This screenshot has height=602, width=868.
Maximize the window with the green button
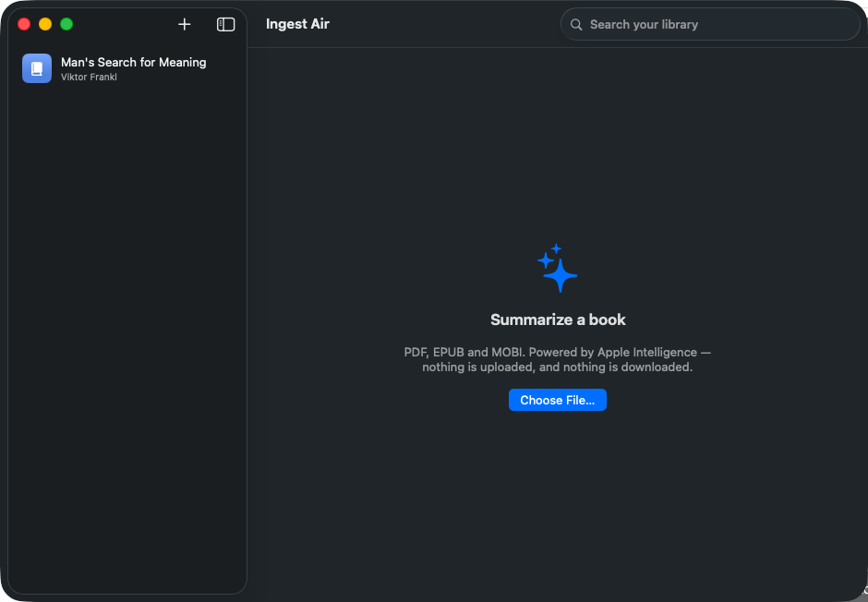[66, 24]
